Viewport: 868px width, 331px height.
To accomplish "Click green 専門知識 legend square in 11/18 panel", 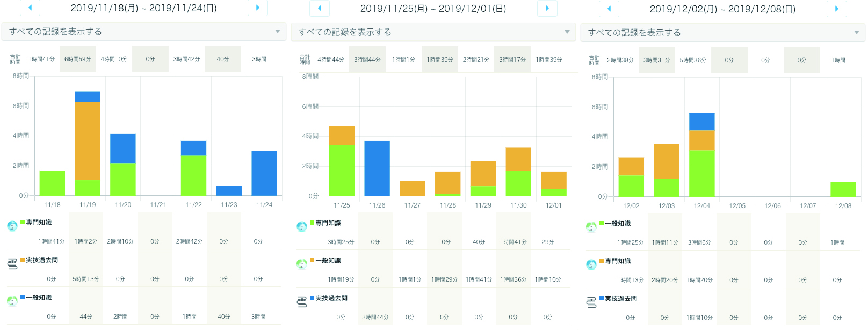I will point(23,222).
